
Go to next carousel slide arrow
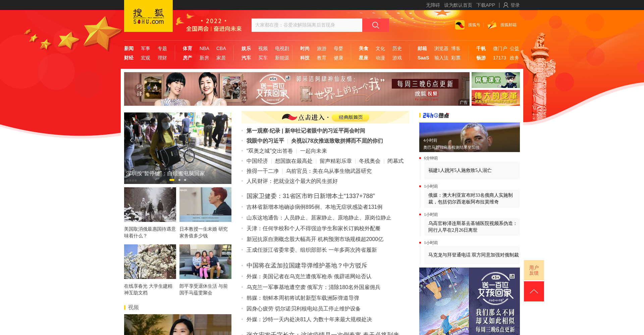tap(224, 140)
